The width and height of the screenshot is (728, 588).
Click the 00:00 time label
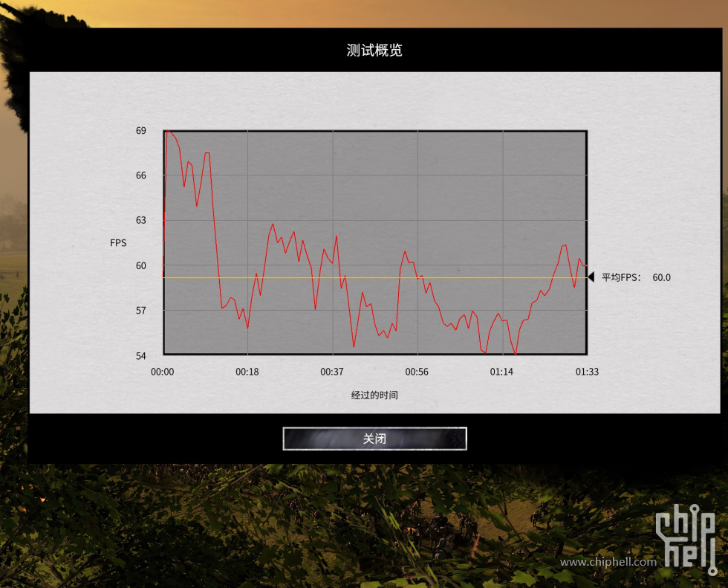163,372
